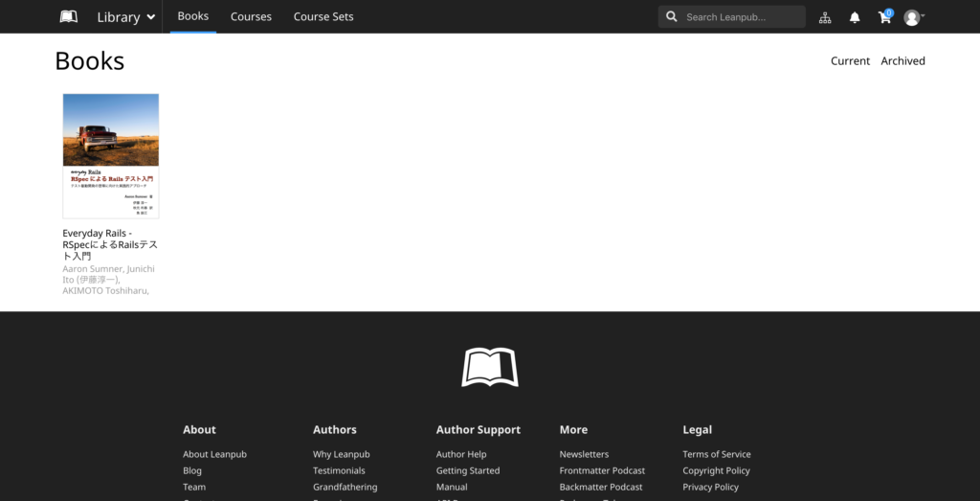Expand the Library dropdown
This screenshot has width=980, height=501.
tap(125, 17)
